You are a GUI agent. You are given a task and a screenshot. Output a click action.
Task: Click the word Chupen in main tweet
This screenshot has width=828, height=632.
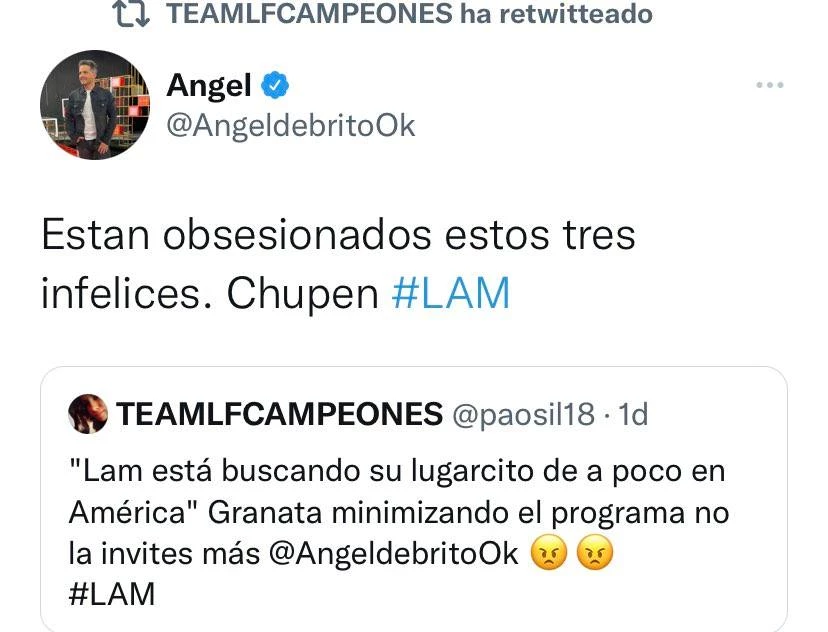303,295
